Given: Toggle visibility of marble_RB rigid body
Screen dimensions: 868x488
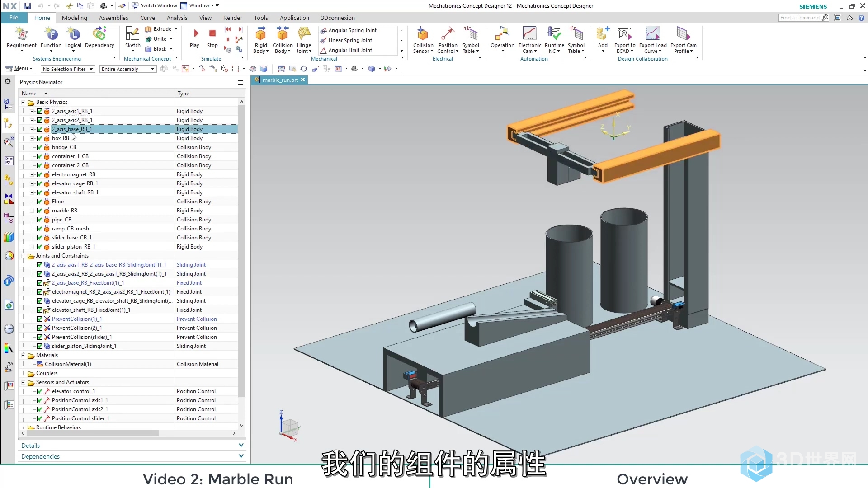Looking at the screenshot, I should point(40,210).
